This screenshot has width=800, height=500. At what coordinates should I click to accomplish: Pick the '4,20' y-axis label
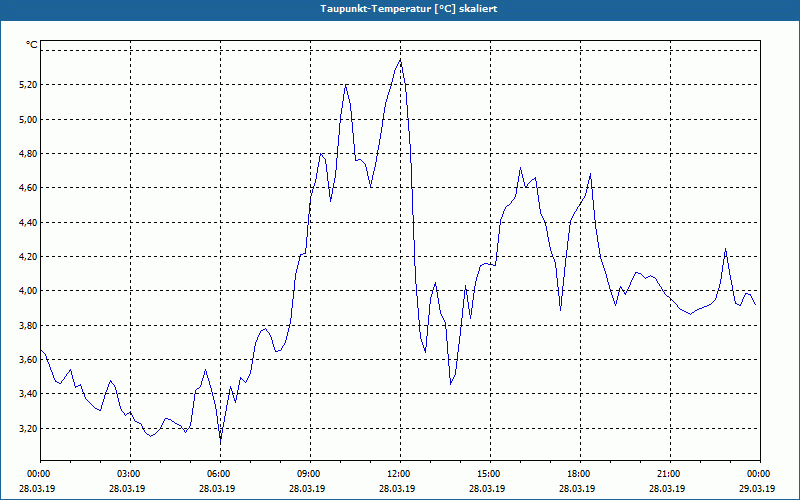[28, 257]
